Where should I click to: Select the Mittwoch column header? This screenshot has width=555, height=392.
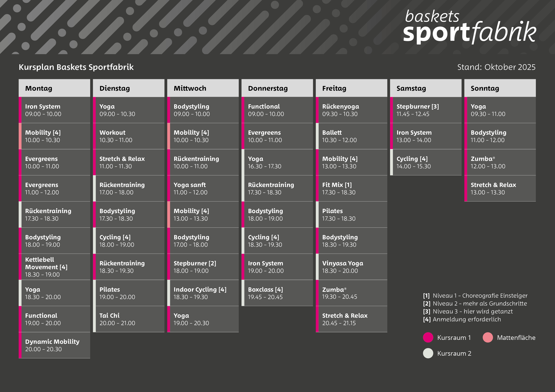pos(203,88)
